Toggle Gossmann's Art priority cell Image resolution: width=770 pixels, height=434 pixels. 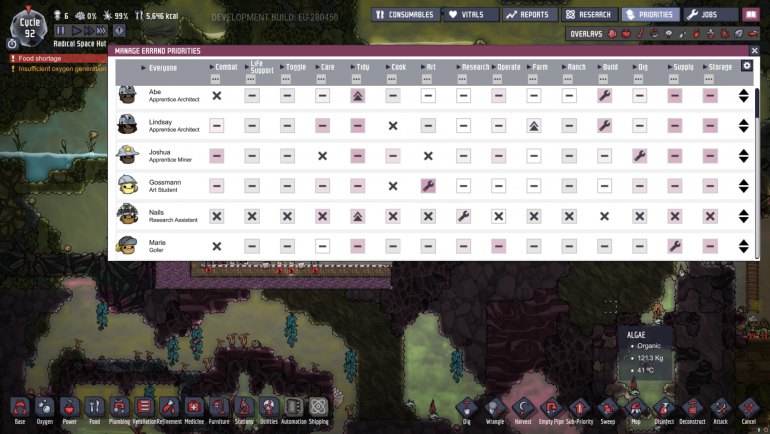pos(428,186)
